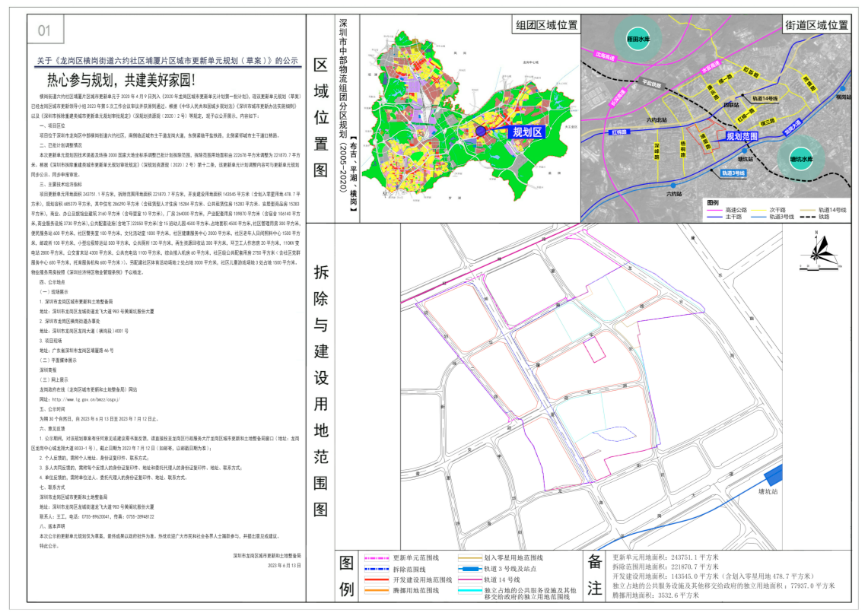Click the north arrow compass rose

pyautogui.click(x=820, y=252)
